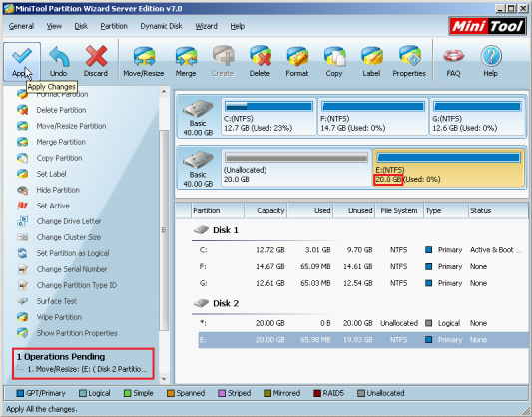Choose Surface Test in the sidebar
This screenshot has width=532, height=417.
(56, 301)
